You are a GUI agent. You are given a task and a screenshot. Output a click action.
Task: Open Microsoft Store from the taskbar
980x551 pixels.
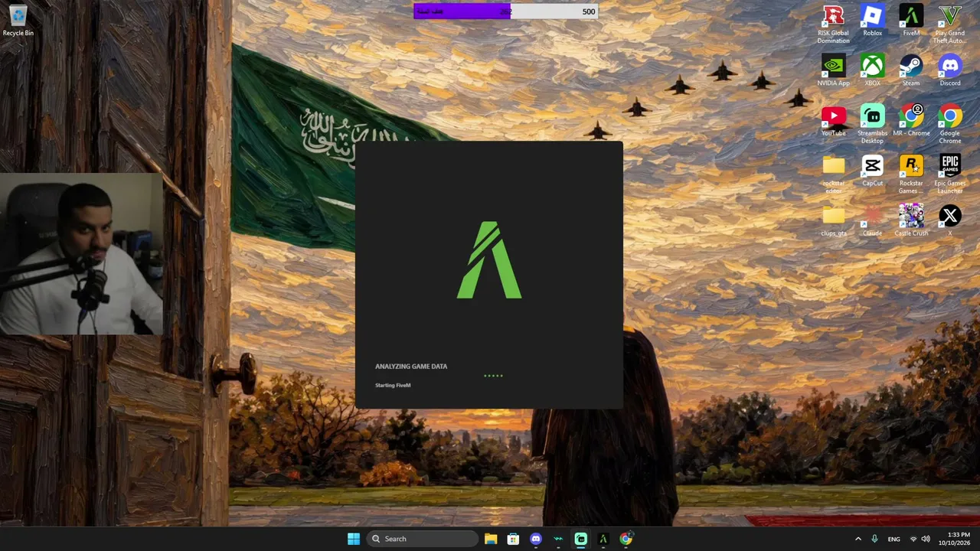[513, 539]
